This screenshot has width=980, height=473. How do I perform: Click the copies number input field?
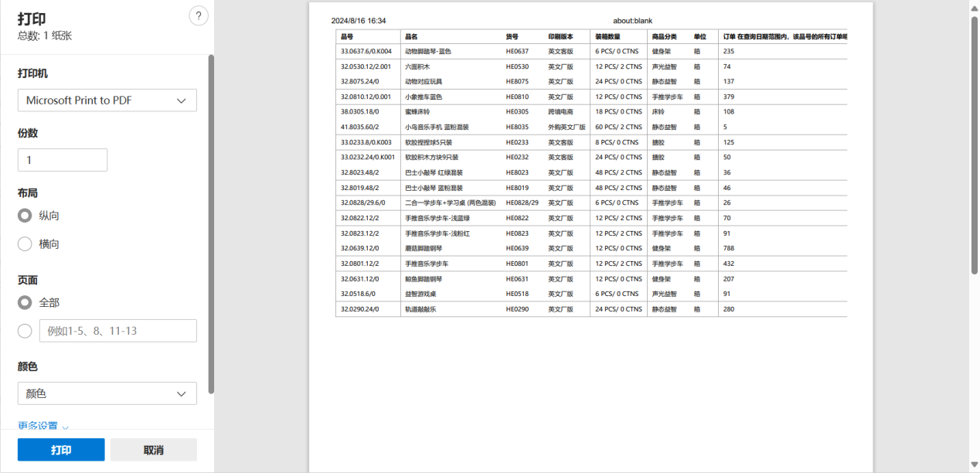[63, 160]
